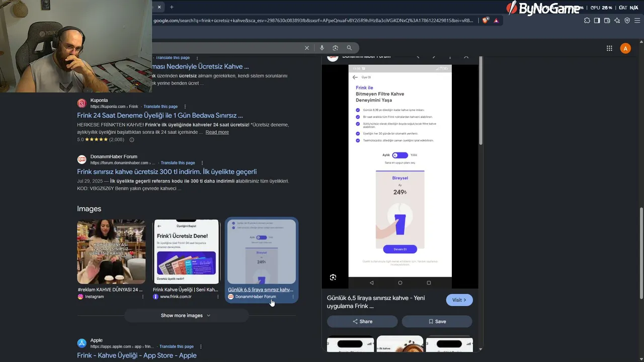Click the Kuponla site favicon

82,103
